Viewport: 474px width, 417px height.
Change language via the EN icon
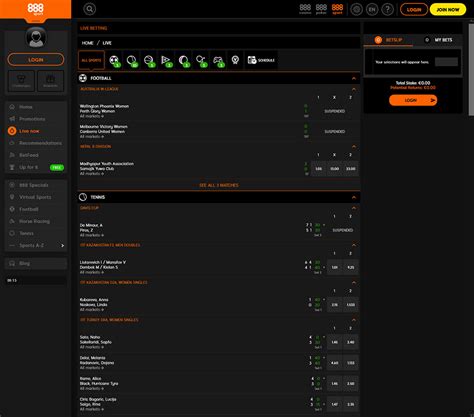coord(372,9)
